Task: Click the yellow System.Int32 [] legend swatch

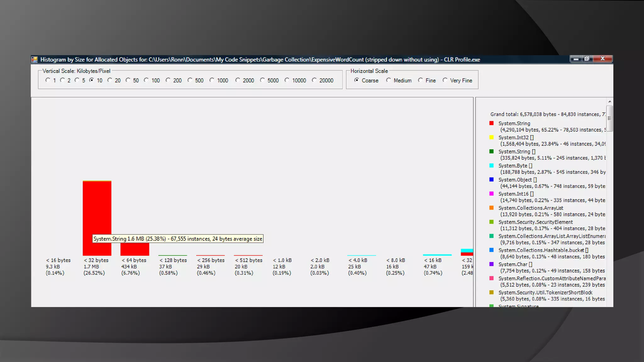Action: point(491,137)
